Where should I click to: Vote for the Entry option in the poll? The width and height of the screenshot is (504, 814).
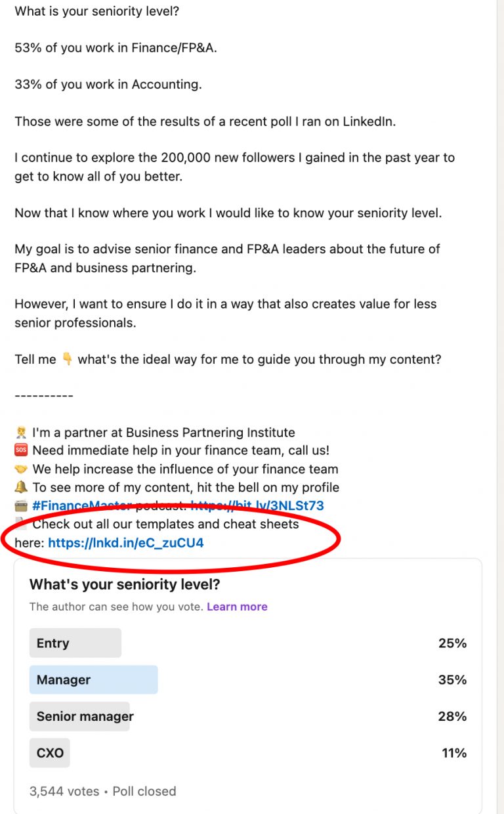(75, 643)
